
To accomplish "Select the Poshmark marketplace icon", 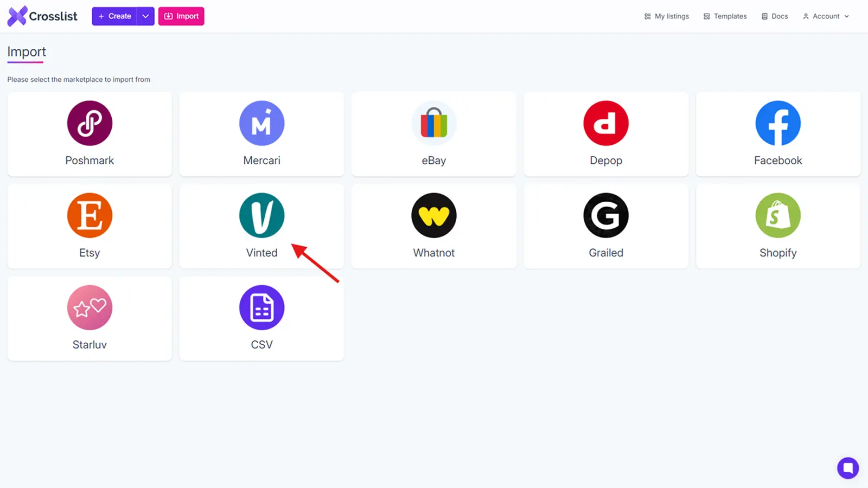I will click(90, 123).
